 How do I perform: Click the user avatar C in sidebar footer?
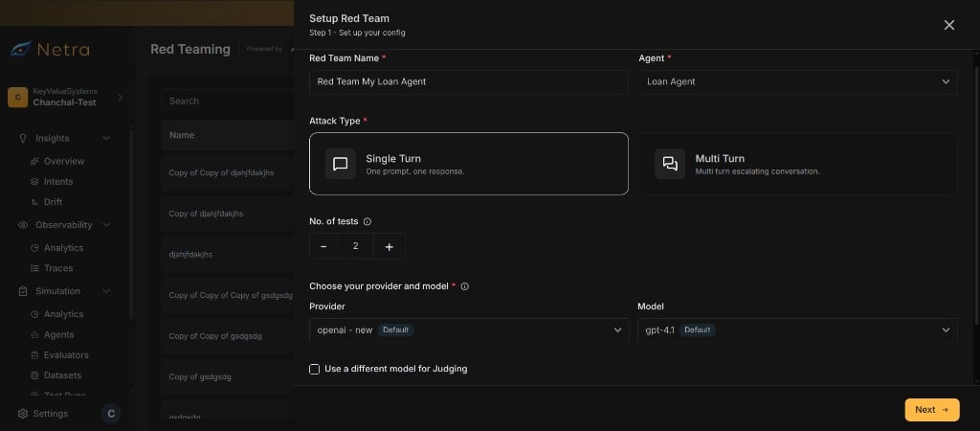pyautogui.click(x=111, y=414)
